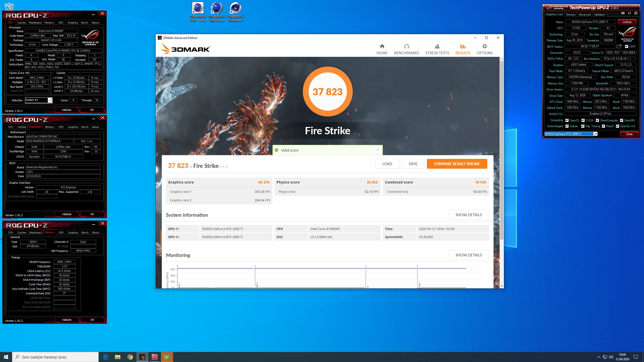The height and width of the screenshot is (362, 644).
Task: Switch to GPU-Z taskbar icon
Action: [167, 357]
